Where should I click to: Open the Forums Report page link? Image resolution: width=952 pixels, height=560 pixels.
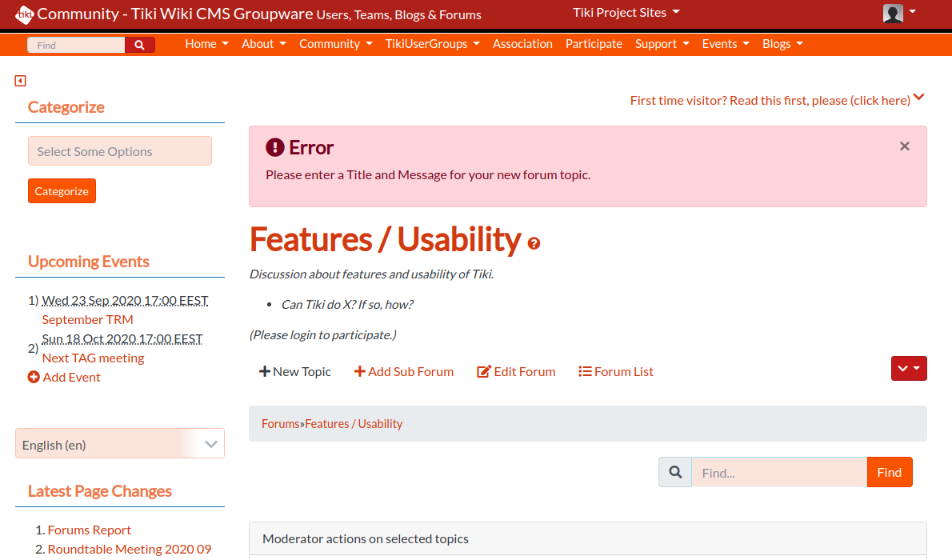90,530
